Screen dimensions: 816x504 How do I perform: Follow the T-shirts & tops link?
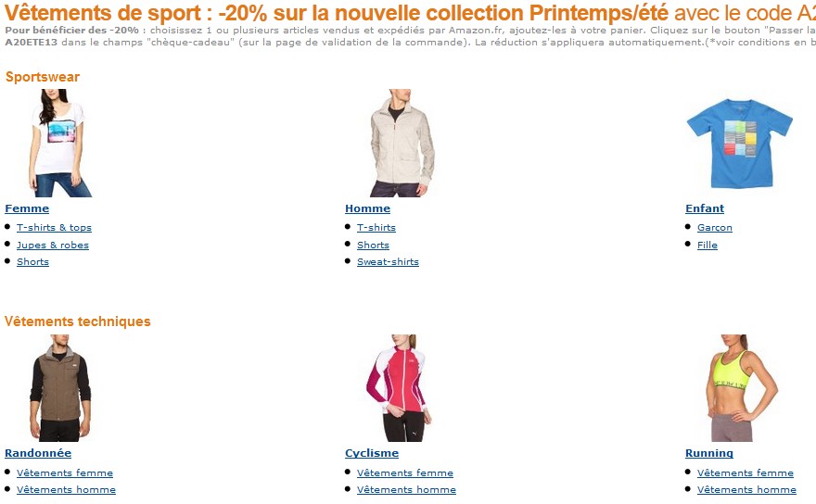click(54, 227)
